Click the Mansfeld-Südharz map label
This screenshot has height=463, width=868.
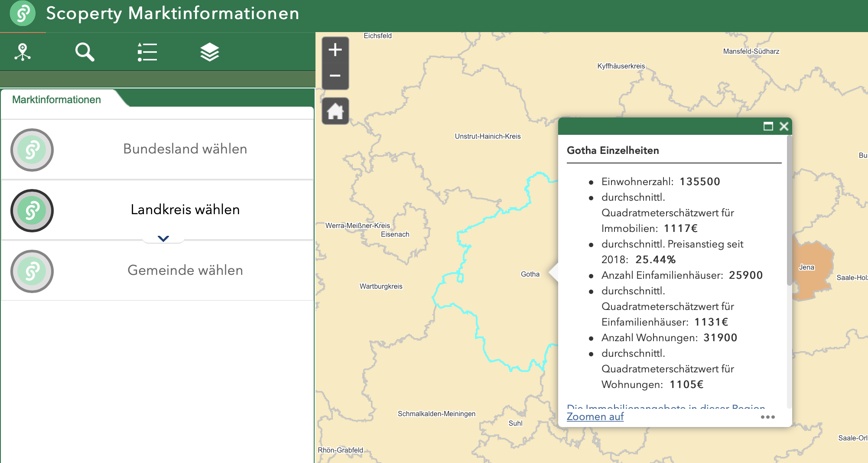pyautogui.click(x=751, y=51)
